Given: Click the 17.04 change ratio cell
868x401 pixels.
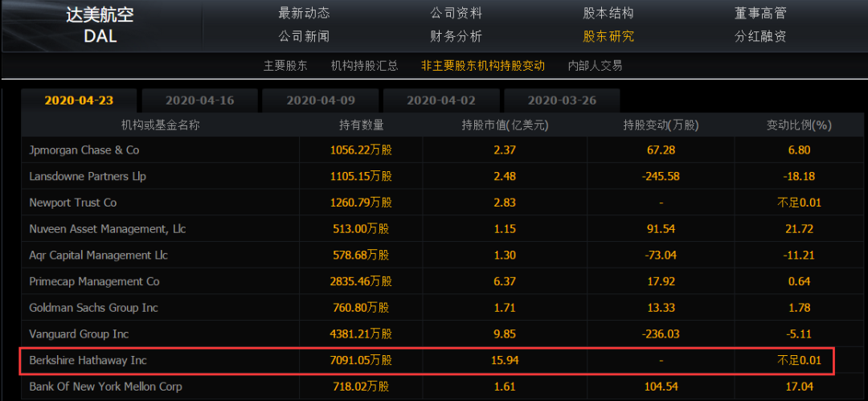Looking at the screenshot, I should 799,387.
